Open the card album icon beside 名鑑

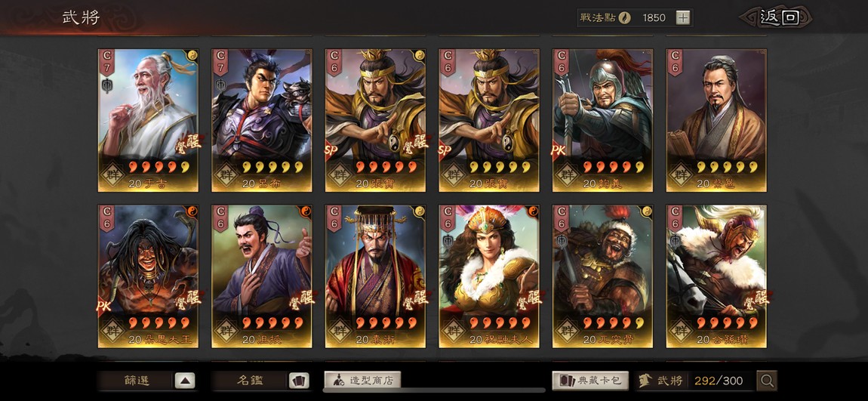(299, 381)
